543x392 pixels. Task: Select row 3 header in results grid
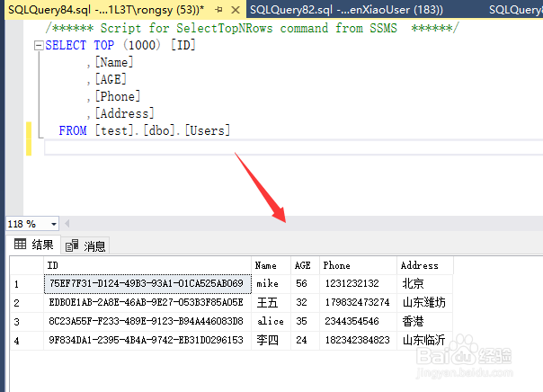coord(27,322)
